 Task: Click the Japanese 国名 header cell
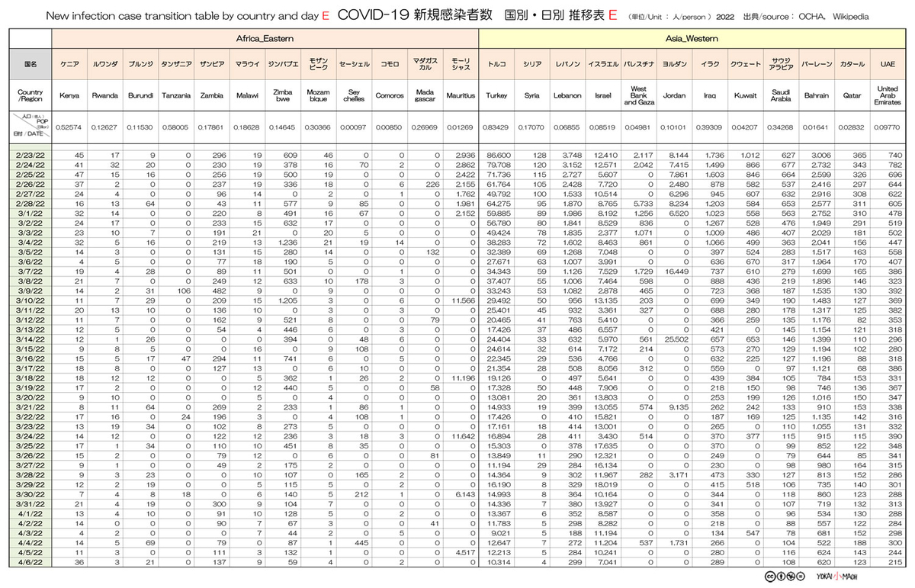[x=30, y=65]
